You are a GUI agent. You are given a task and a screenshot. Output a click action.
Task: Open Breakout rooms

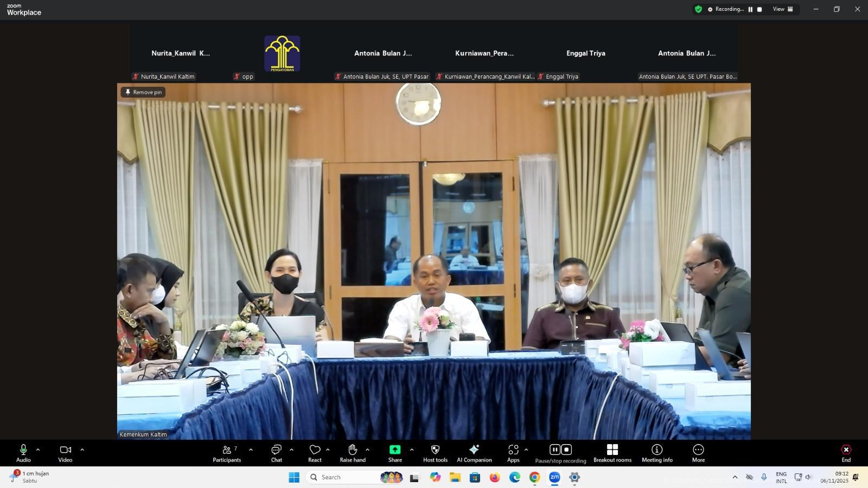(x=612, y=453)
